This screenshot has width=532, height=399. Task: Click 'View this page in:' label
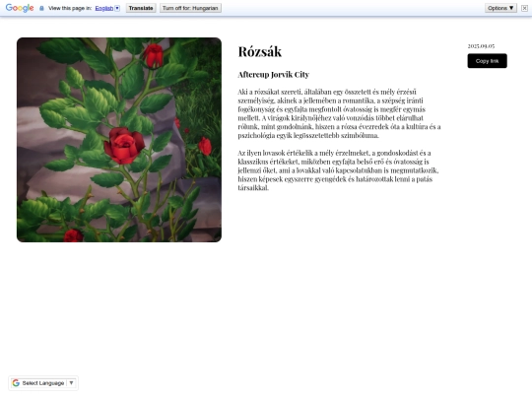click(x=70, y=8)
